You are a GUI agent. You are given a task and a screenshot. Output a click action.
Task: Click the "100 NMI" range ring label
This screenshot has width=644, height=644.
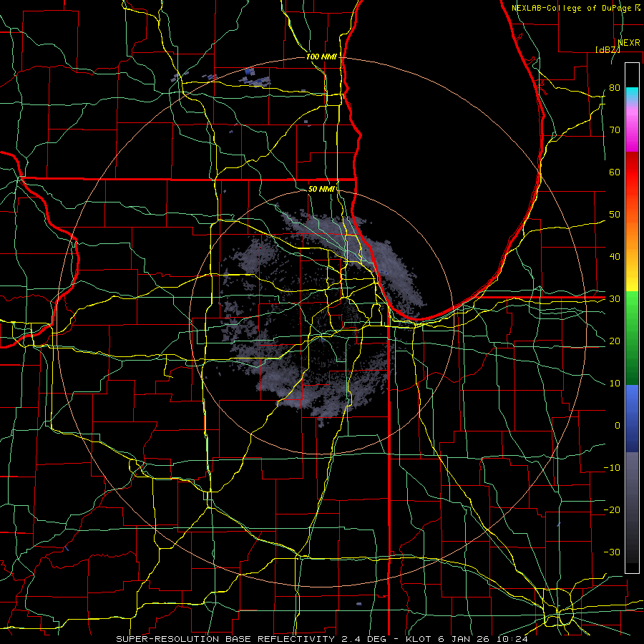[x=321, y=57]
